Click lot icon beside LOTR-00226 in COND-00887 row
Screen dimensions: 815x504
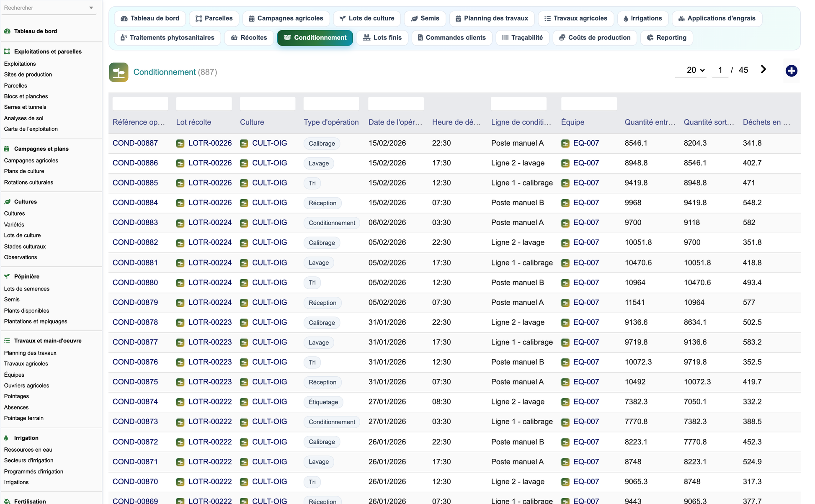180,144
